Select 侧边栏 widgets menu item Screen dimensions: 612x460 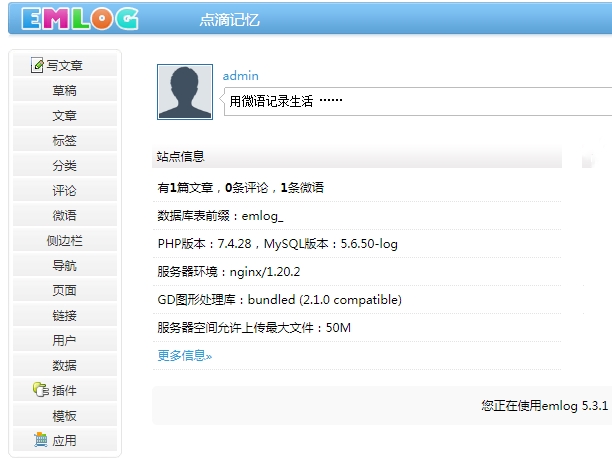[65, 241]
